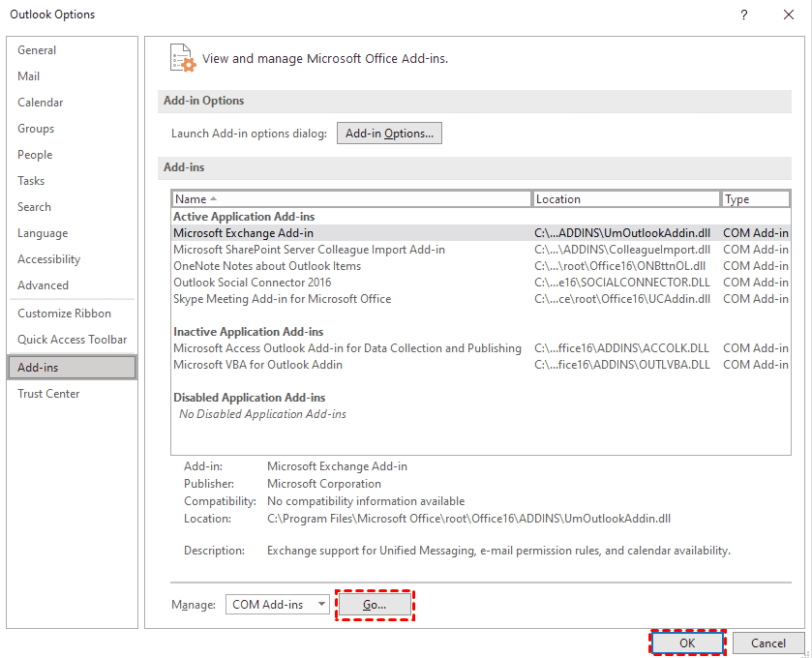This screenshot has width=812, height=658.
Task: Open the Help question mark button
Action: [x=743, y=15]
